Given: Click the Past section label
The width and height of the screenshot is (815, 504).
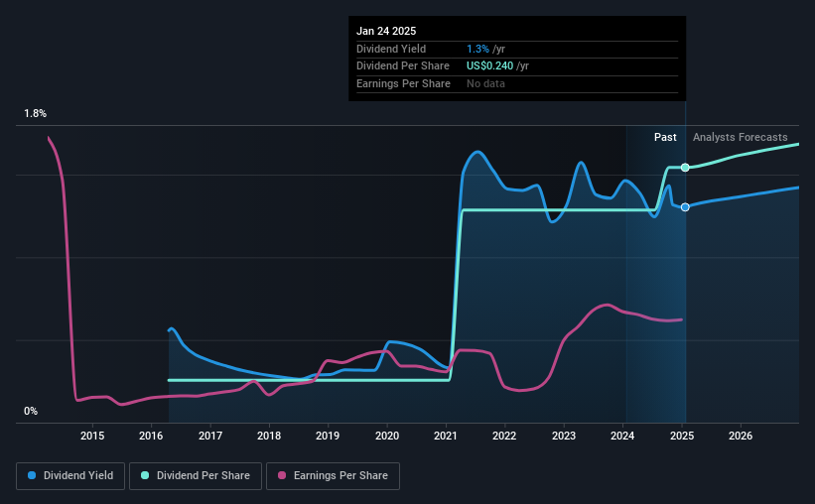Looking at the screenshot, I should [x=665, y=137].
